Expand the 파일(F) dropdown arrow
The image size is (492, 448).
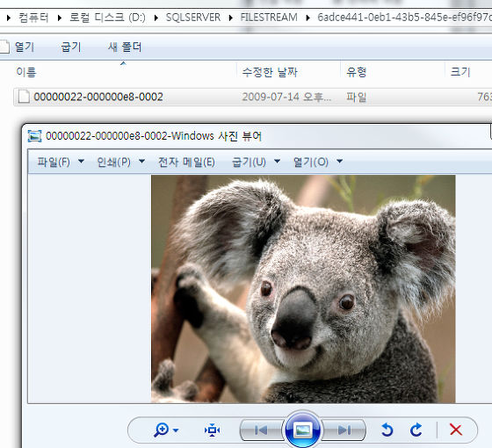coord(81,162)
